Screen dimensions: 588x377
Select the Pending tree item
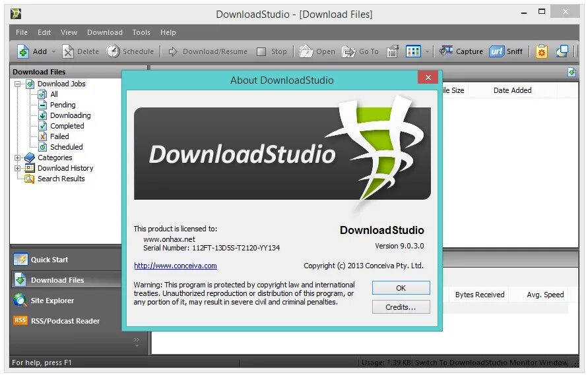pos(63,105)
